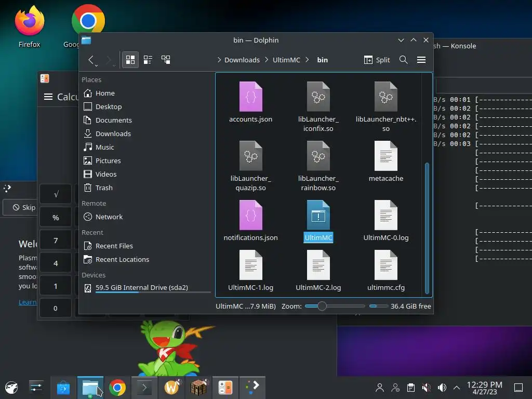Select UltimMC-1.log file icon
This screenshot has height=399, width=532.
[x=251, y=265]
